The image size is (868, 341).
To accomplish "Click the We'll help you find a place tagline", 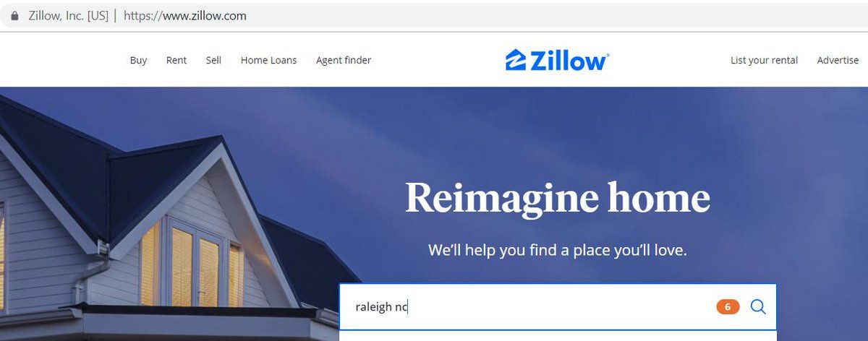I will point(558,251).
